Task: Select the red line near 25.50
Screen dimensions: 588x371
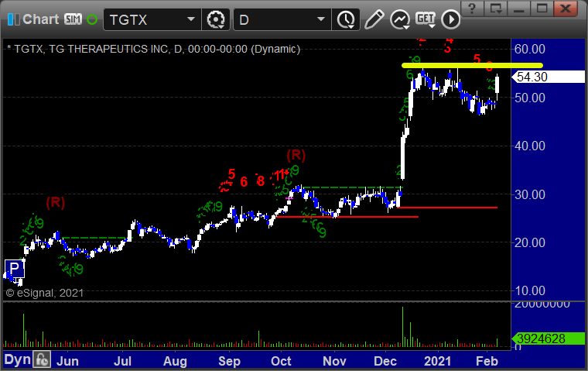Action: [347, 217]
